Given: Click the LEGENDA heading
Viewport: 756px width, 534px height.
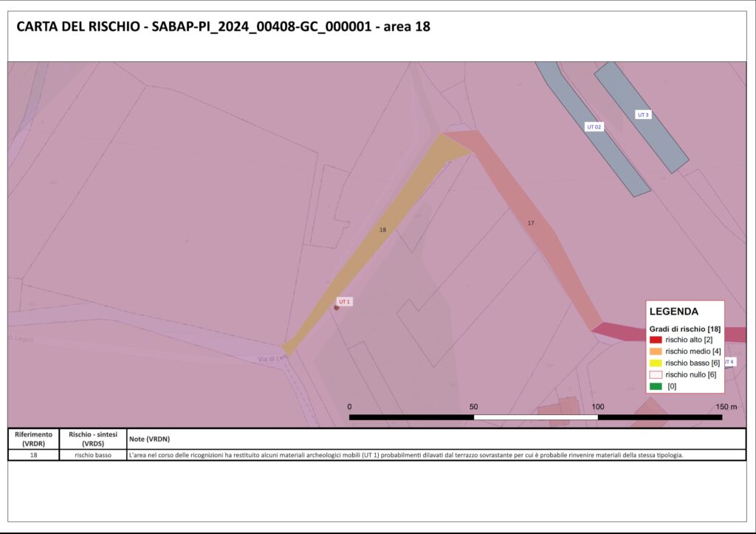Looking at the screenshot, I should (x=673, y=312).
